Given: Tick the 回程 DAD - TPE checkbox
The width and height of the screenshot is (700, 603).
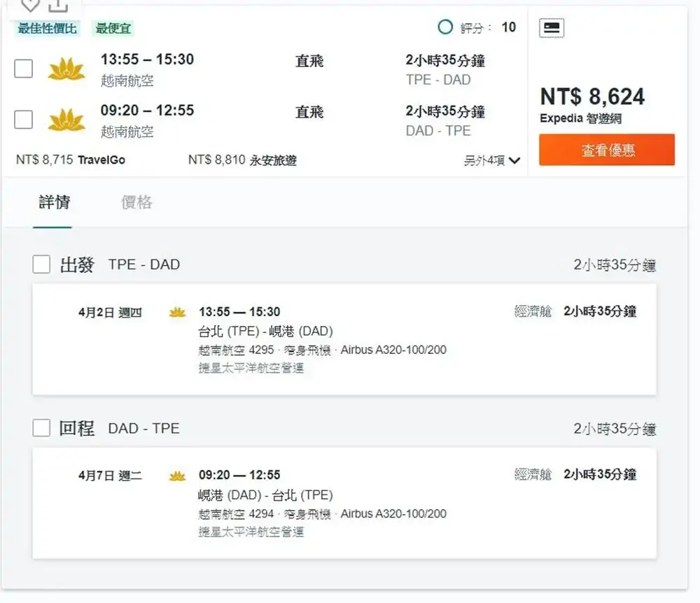Looking at the screenshot, I should point(42,428).
